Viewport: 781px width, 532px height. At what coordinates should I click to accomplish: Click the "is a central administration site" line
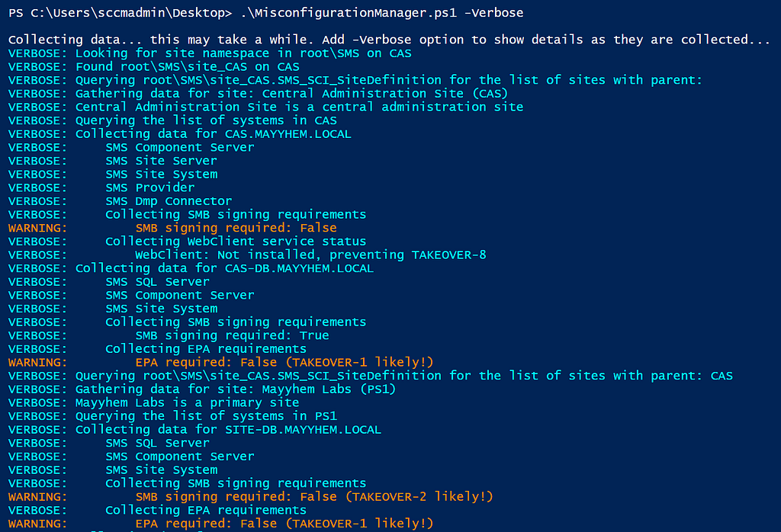click(x=299, y=107)
